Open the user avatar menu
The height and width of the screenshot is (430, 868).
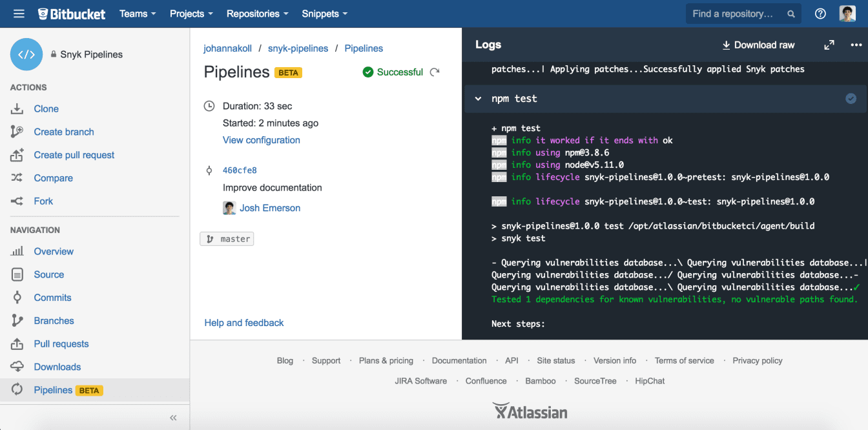pyautogui.click(x=847, y=14)
